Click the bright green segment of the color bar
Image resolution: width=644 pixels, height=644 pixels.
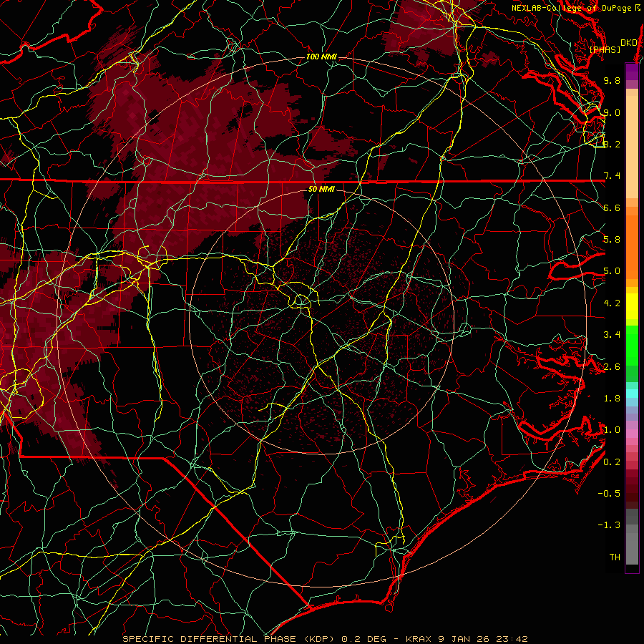[x=632, y=344]
